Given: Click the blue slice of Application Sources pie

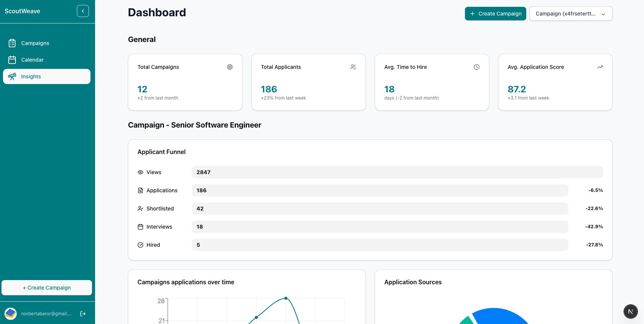Looking at the screenshot, I should (500, 316).
